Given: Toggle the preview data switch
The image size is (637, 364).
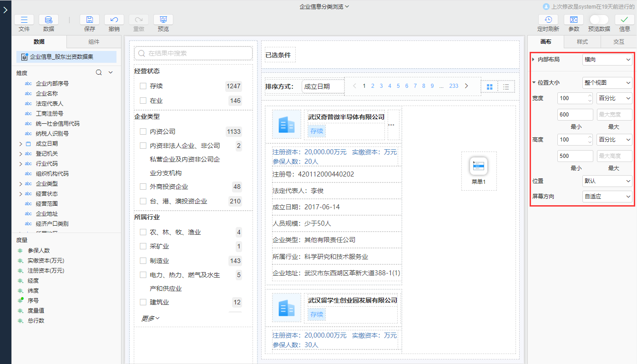Looking at the screenshot, I should coord(599,20).
